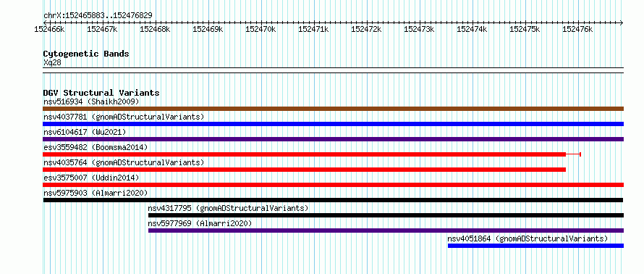Screen dimensions: 644x274
Task: Click ruler position 152472k
Action: pos(367,29)
